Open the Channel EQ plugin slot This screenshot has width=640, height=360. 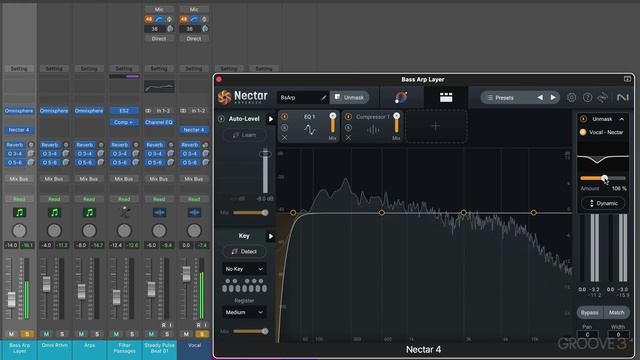pyautogui.click(x=159, y=122)
